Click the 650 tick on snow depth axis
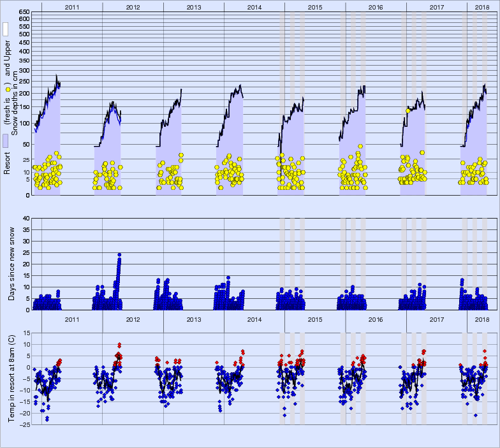This screenshot has height=448, width=500. (x=24, y=12)
